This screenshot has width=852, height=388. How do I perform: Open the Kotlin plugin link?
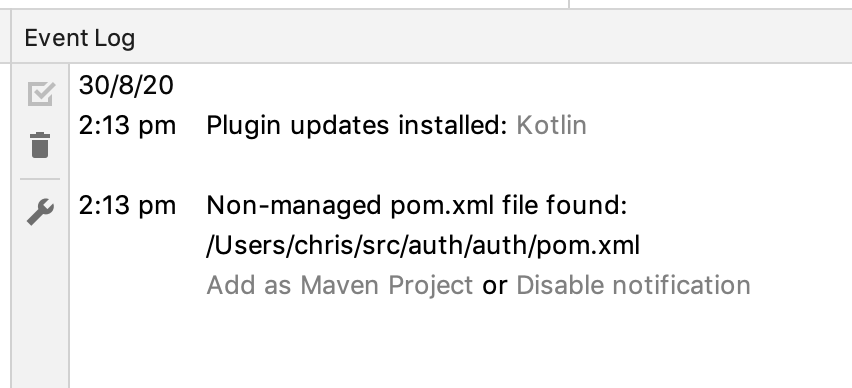[x=551, y=126]
